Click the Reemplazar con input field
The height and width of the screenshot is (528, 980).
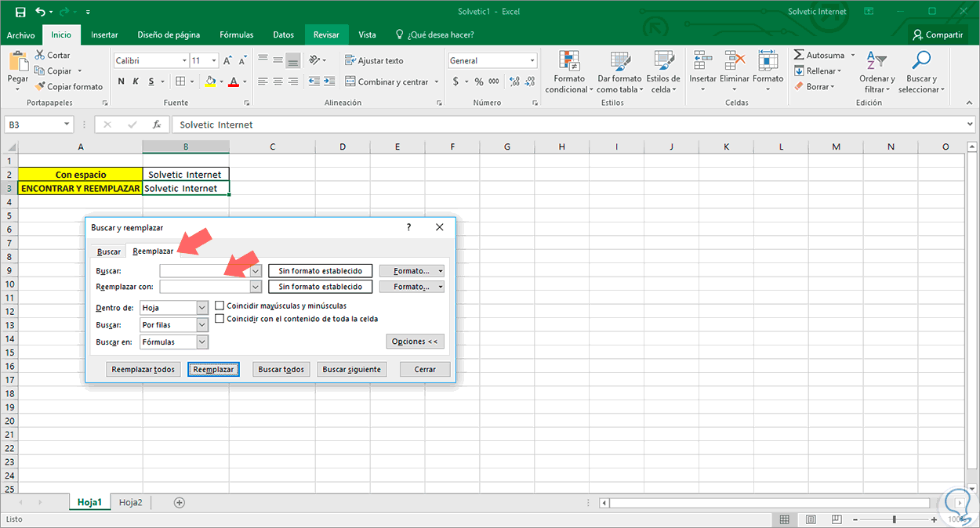(205, 287)
